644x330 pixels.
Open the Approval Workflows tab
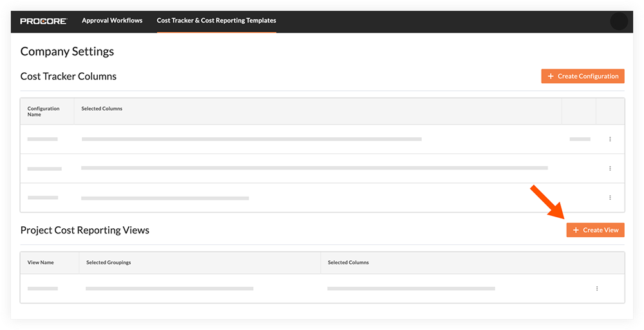(x=112, y=21)
